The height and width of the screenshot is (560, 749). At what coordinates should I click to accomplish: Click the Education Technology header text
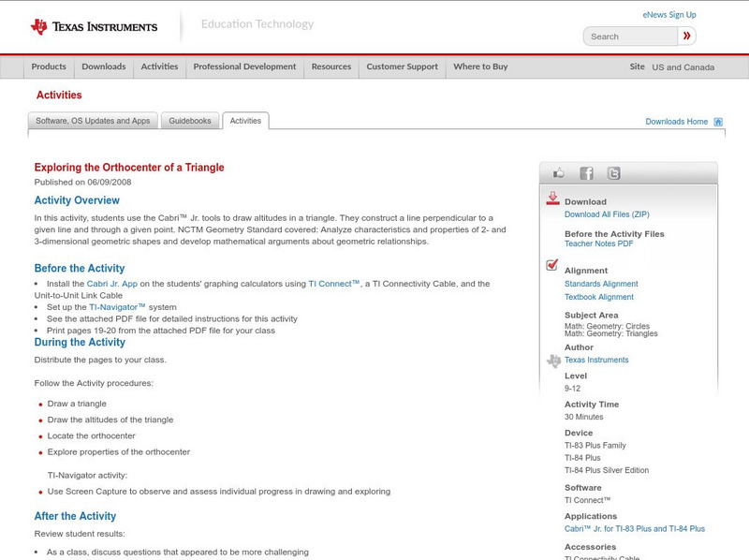[x=257, y=24]
